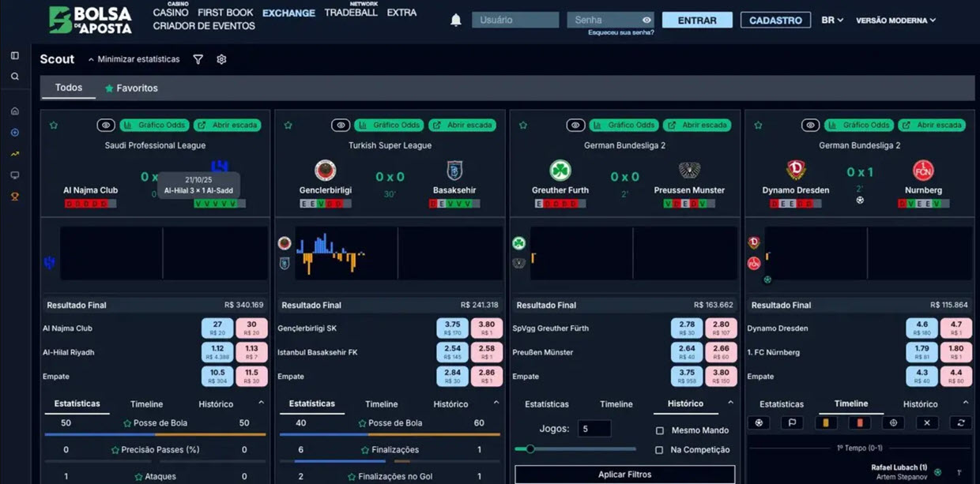Open the Casino menu item
980x484 pixels.
pyautogui.click(x=171, y=13)
